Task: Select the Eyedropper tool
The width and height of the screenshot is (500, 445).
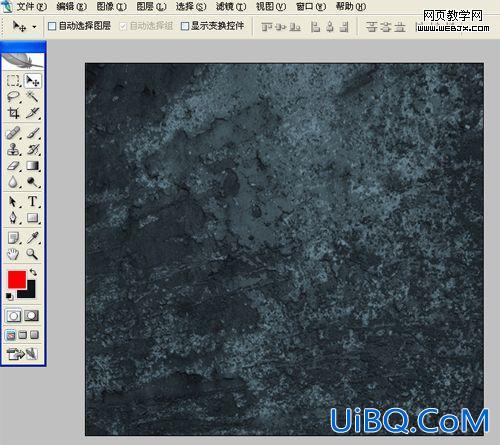Action: [33, 238]
